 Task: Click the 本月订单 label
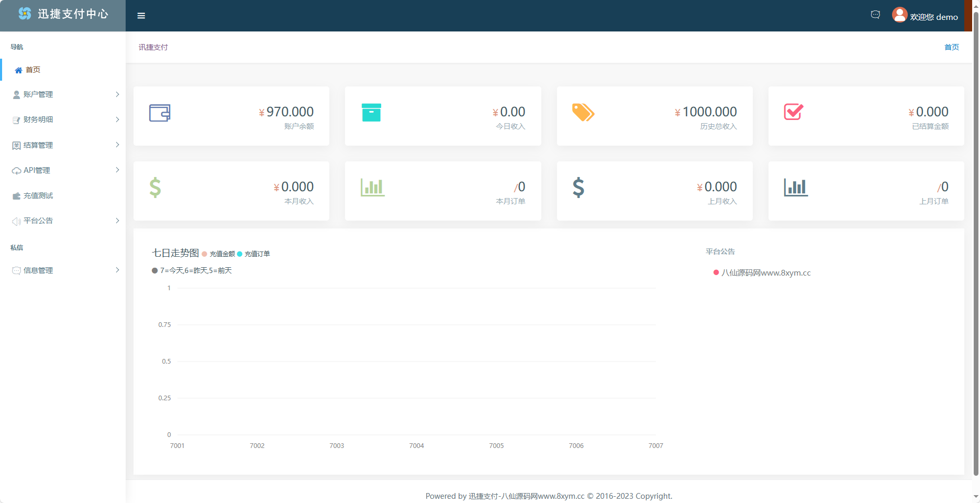coord(510,201)
